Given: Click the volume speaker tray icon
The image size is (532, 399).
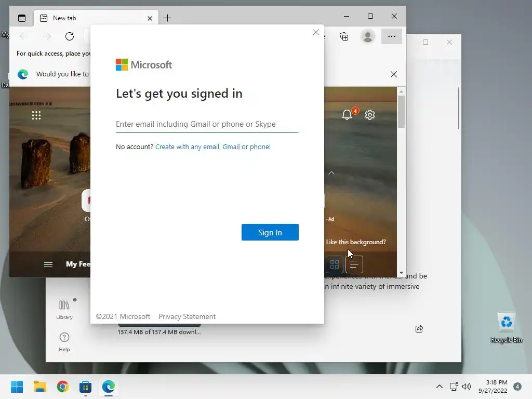Looking at the screenshot, I should [467, 387].
